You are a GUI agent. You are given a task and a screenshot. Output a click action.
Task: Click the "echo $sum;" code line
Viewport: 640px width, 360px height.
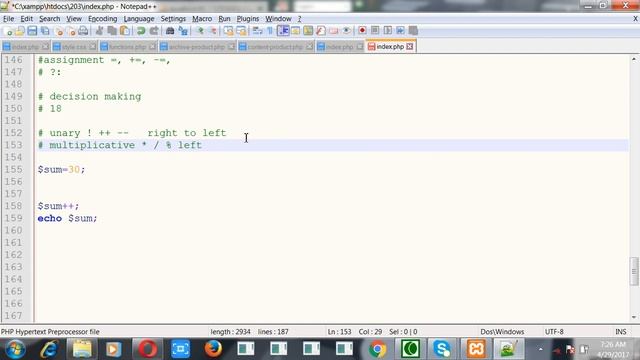tap(67, 218)
